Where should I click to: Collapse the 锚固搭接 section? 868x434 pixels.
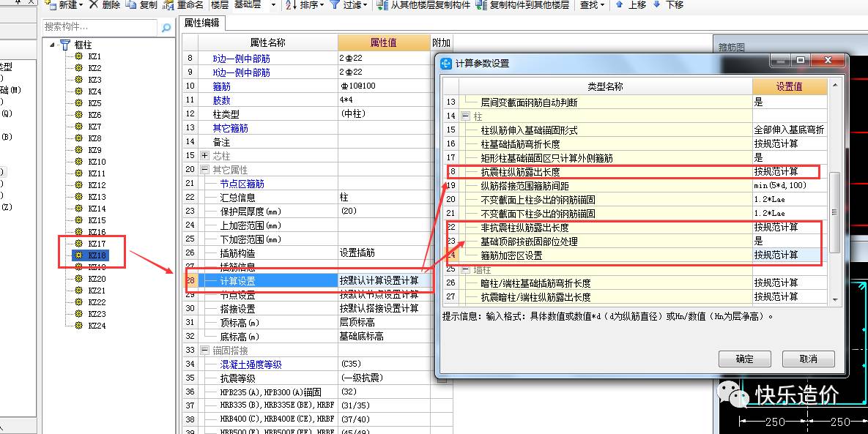pos(204,351)
